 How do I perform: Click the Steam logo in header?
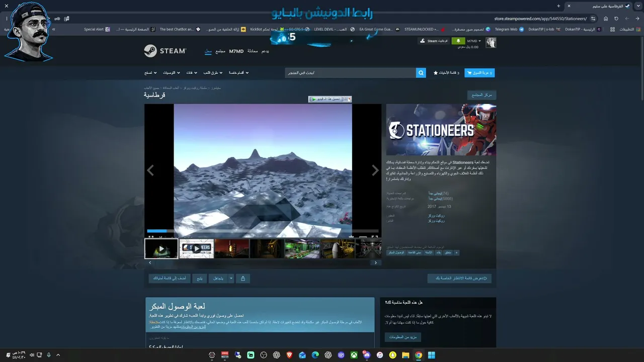coord(165,51)
